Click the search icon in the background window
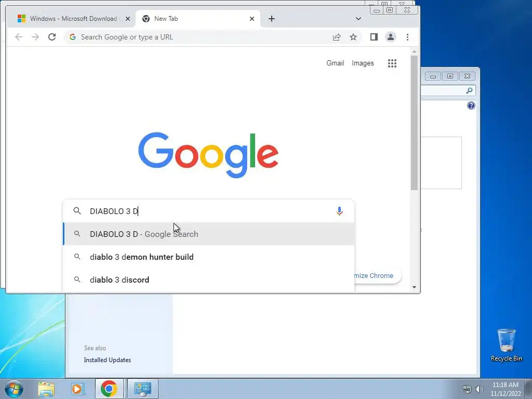Image resolution: width=532 pixels, height=399 pixels. pyautogui.click(x=469, y=90)
